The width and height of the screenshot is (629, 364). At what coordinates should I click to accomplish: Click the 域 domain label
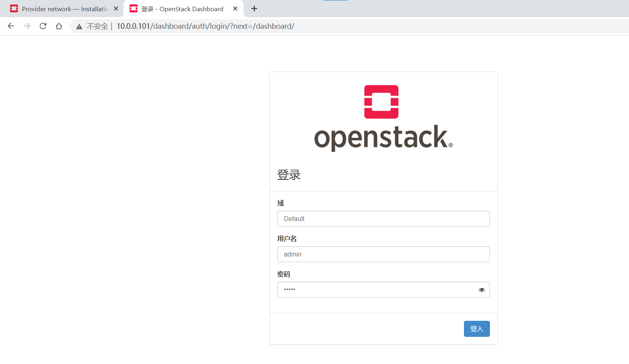tap(281, 203)
